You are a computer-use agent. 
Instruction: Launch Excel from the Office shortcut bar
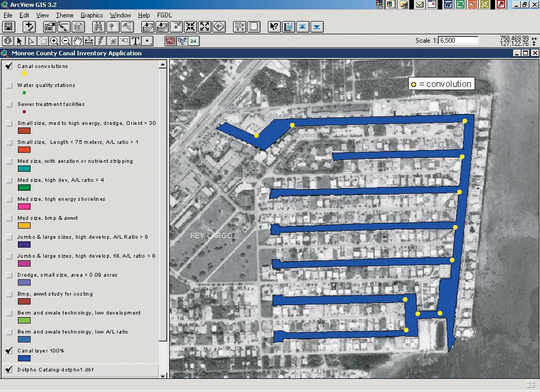coord(460,4)
